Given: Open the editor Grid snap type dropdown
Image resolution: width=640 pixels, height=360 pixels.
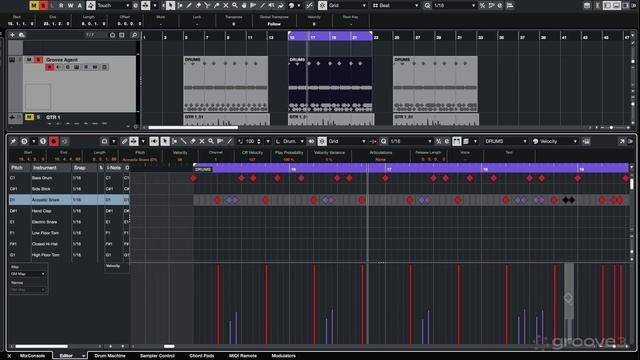Looking at the screenshot, I should pyautogui.click(x=347, y=141).
